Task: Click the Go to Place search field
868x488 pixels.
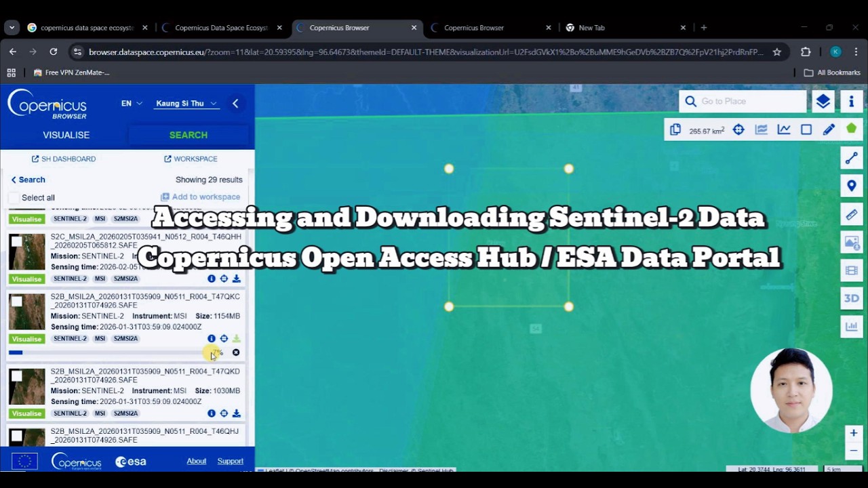Action: tap(743, 101)
